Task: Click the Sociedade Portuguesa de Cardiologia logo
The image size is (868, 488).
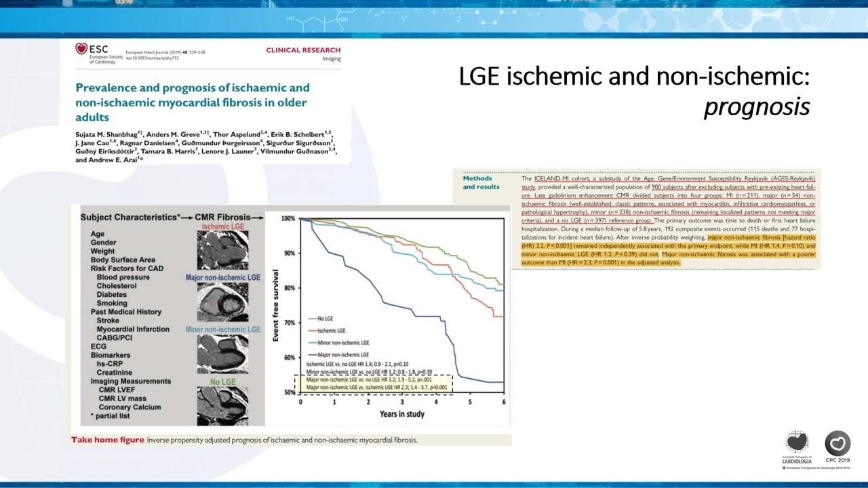Action: click(x=797, y=448)
